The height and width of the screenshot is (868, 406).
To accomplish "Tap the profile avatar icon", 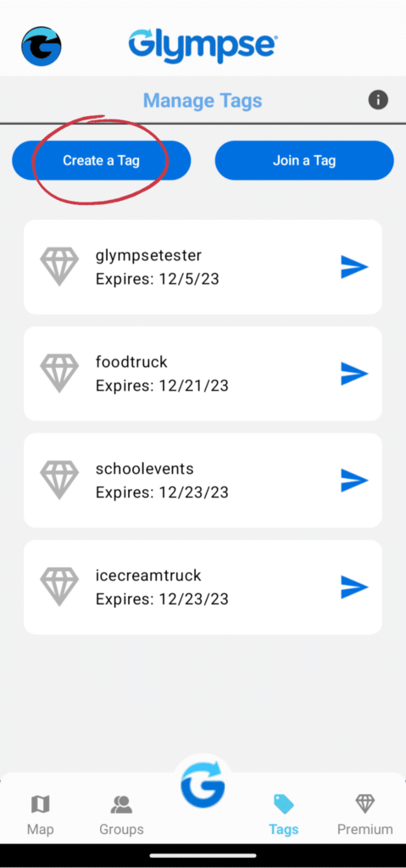I will [x=42, y=47].
